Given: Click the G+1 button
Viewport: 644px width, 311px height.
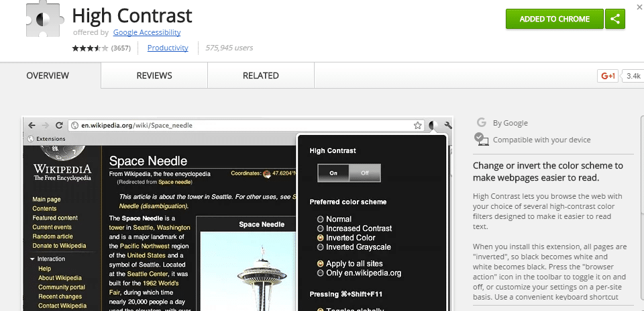Looking at the screenshot, I should 608,76.
